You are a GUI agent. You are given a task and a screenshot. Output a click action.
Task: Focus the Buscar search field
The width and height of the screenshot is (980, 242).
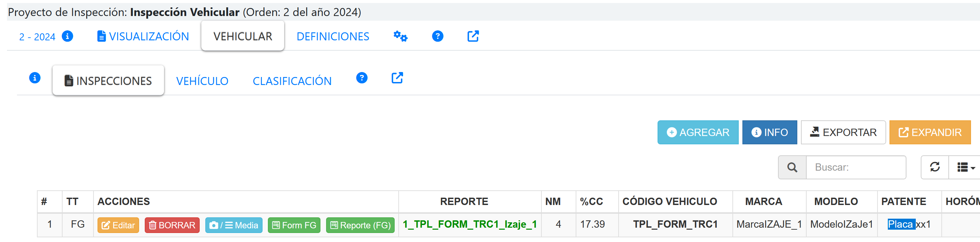pyautogui.click(x=856, y=167)
